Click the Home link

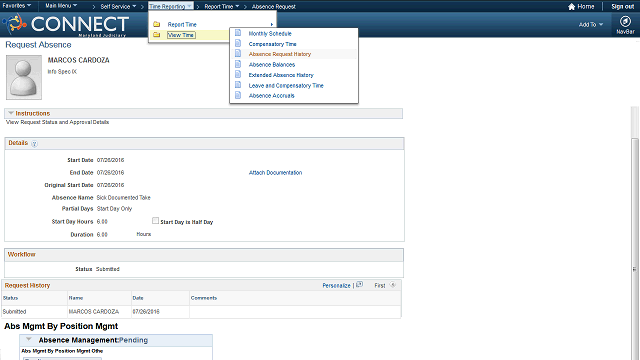pos(586,7)
